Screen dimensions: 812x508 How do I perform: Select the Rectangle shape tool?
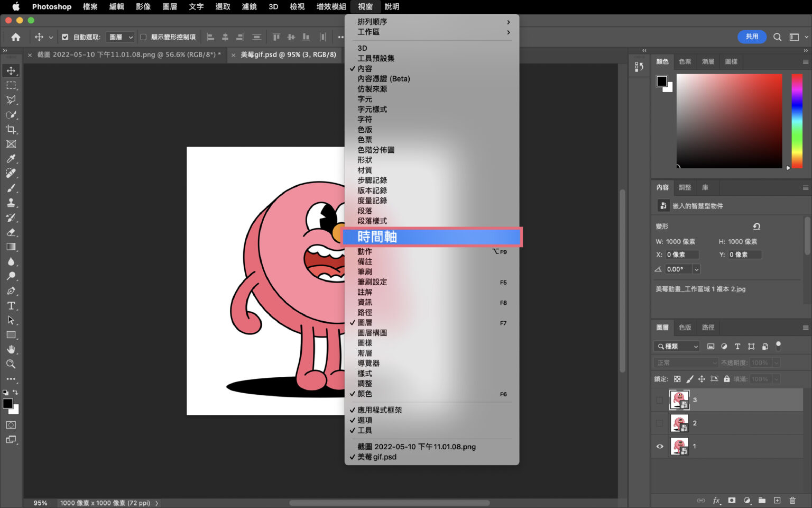[11, 335]
